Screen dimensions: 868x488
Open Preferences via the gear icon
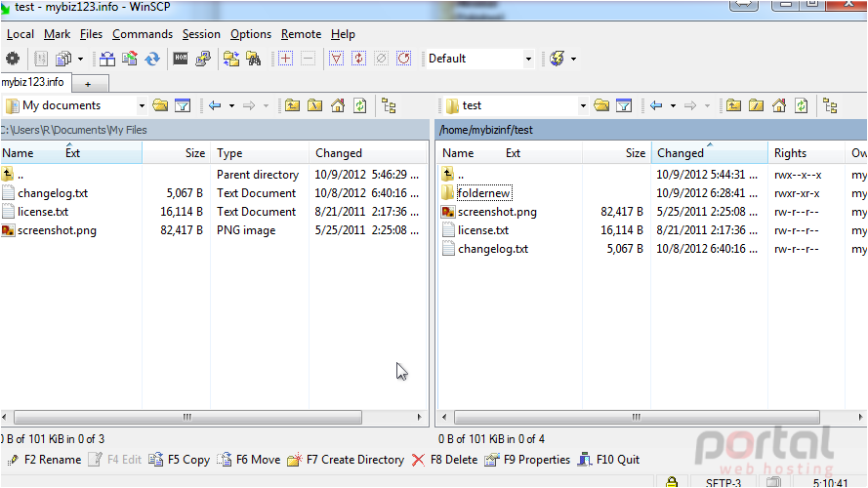tap(12, 59)
